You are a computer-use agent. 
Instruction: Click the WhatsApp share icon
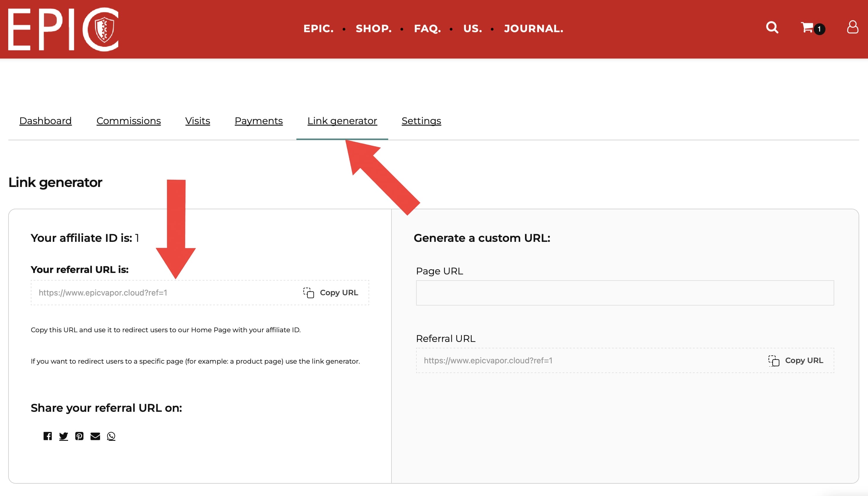pyautogui.click(x=111, y=436)
